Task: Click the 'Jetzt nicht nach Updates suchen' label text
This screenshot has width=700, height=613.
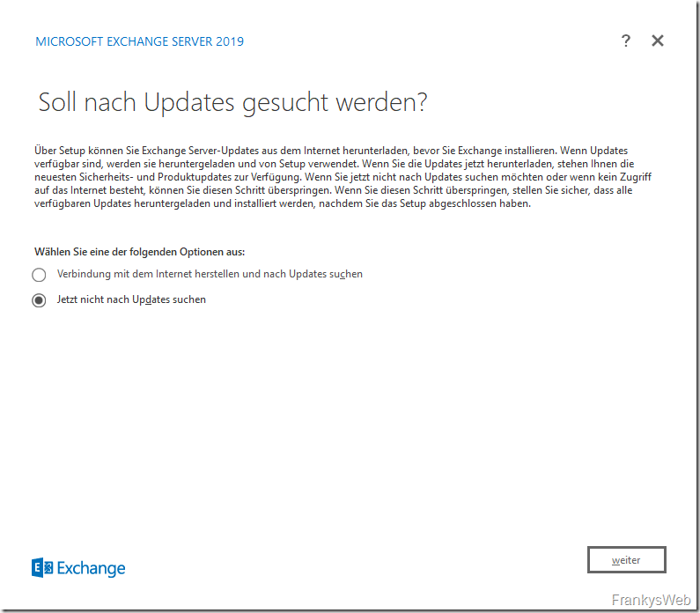Action: click(x=131, y=299)
